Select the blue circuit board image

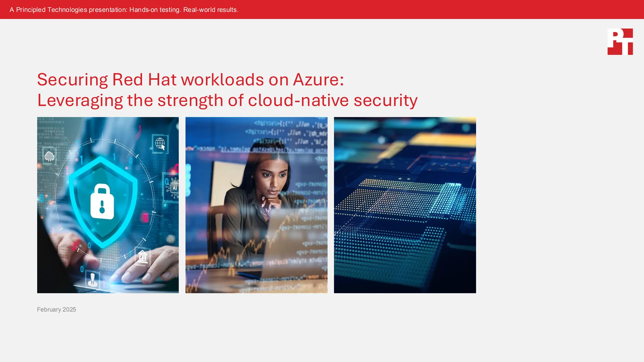pos(405,205)
